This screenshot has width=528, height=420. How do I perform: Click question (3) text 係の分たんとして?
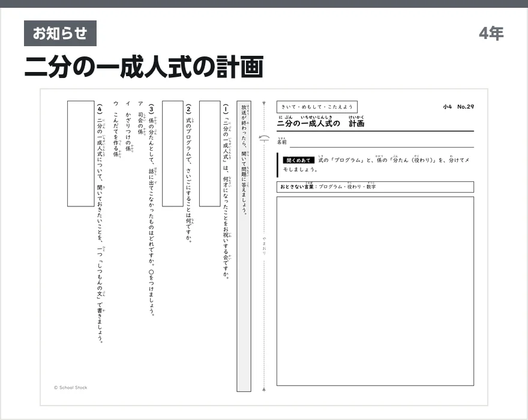pyautogui.click(x=152, y=209)
